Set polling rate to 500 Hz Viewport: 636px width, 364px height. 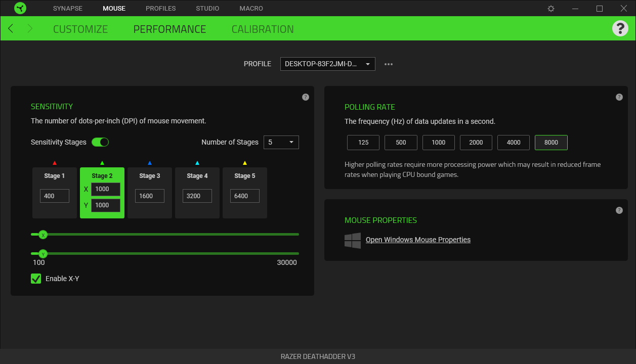pos(401,143)
